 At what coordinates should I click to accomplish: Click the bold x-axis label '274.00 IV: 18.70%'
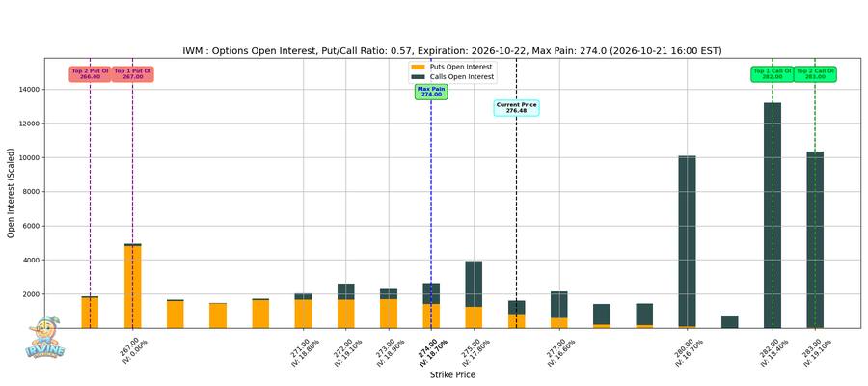[x=432, y=352]
